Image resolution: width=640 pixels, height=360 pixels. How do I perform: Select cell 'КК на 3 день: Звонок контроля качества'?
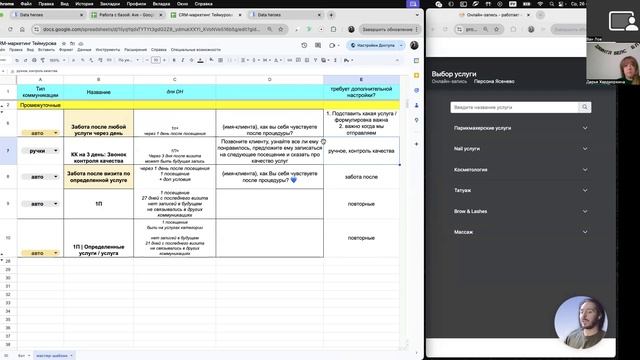click(x=99, y=151)
